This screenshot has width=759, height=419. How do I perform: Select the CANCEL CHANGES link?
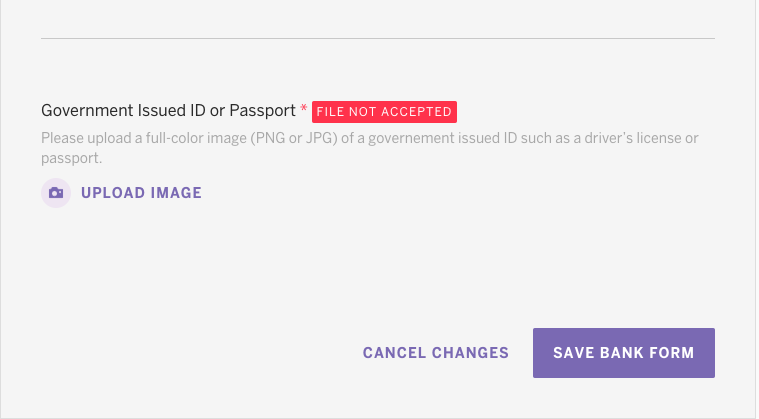[436, 353]
